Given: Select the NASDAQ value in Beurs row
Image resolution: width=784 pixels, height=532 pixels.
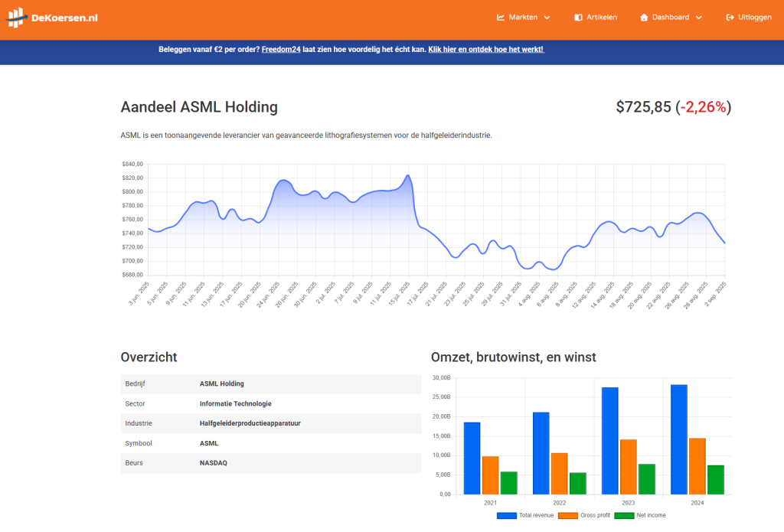Looking at the screenshot, I should (213, 463).
